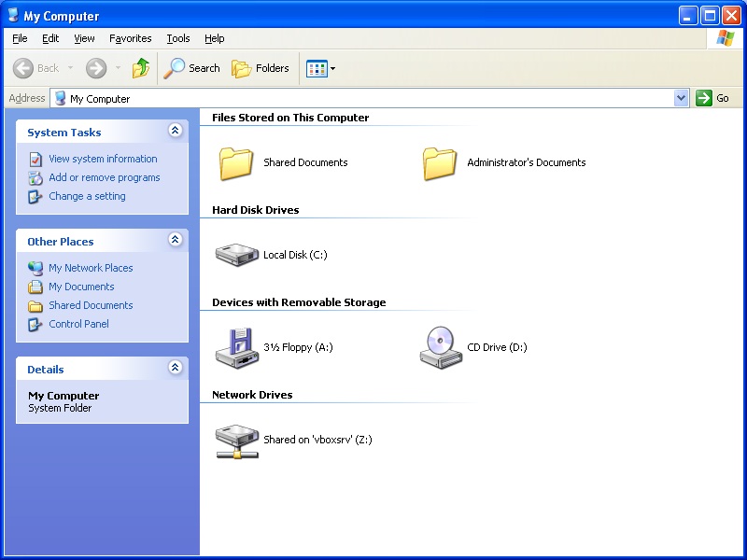Image resolution: width=747 pixels, height=560 pixels.
Task: Maximize the My Computer window
Action: [x=710, y=16]
